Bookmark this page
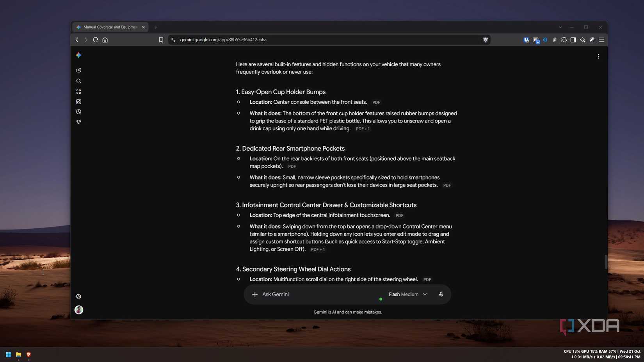The width and height of the screenshot is (644, 362). click(x=161, y=40)
